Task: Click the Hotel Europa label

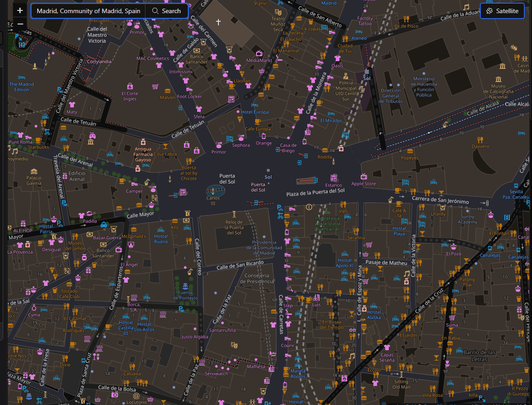Action: point(254,112)
